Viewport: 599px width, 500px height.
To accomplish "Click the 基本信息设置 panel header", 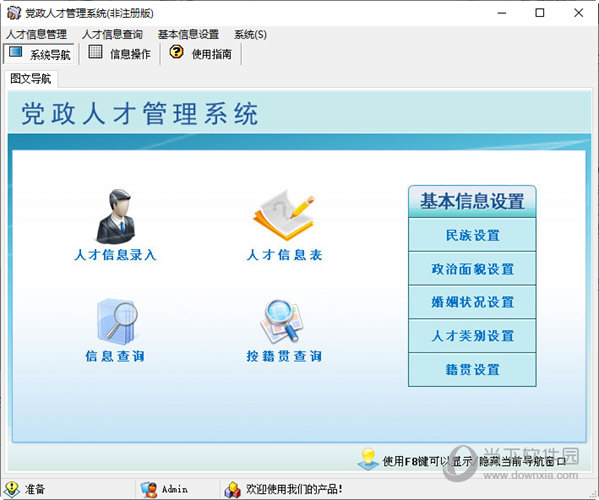I will (x=472, y=201).
